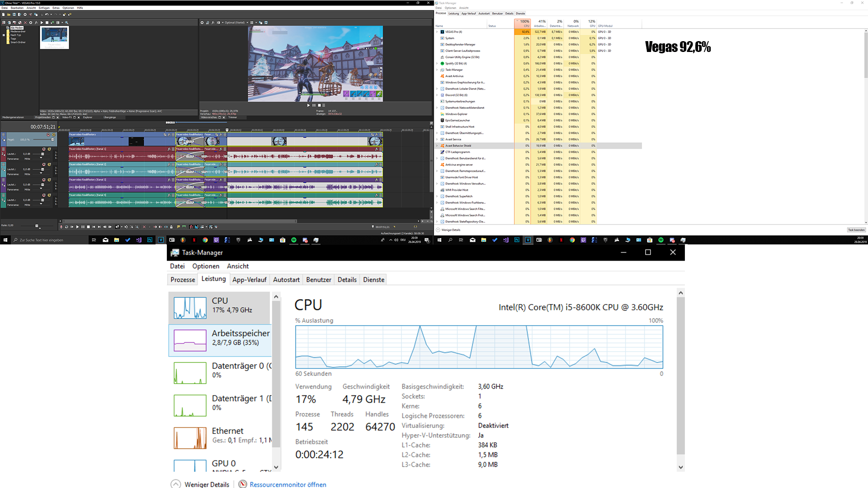Expand the VEGAS Pro process group
868x488 pixels.
(x=437, y=32)
